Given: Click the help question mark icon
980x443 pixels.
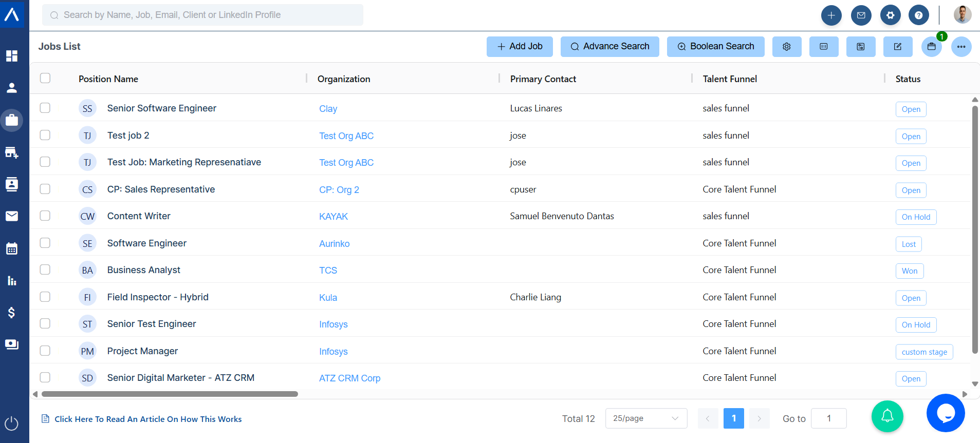Looking at the screenshot, I should [x=918, y=15].
